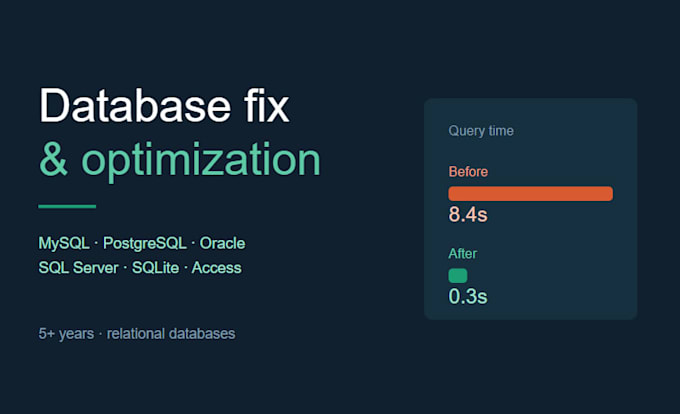680x414 pixels.
Task: Click the "8.4s" value
Action: (468, 214)
